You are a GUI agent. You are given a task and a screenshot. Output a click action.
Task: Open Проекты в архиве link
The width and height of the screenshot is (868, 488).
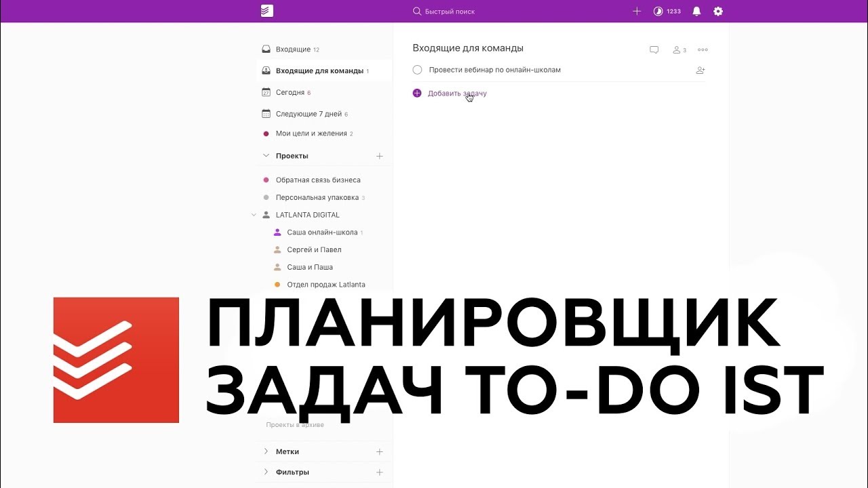tap(295, 425)
